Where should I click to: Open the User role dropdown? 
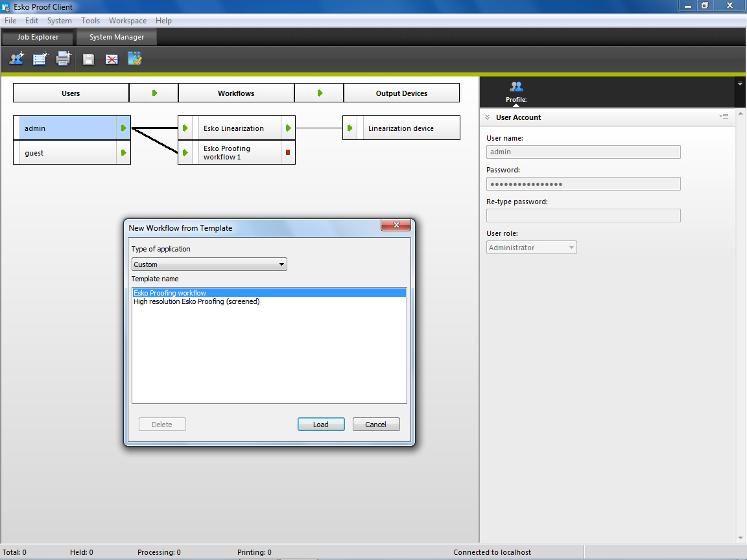coord(532,248)
